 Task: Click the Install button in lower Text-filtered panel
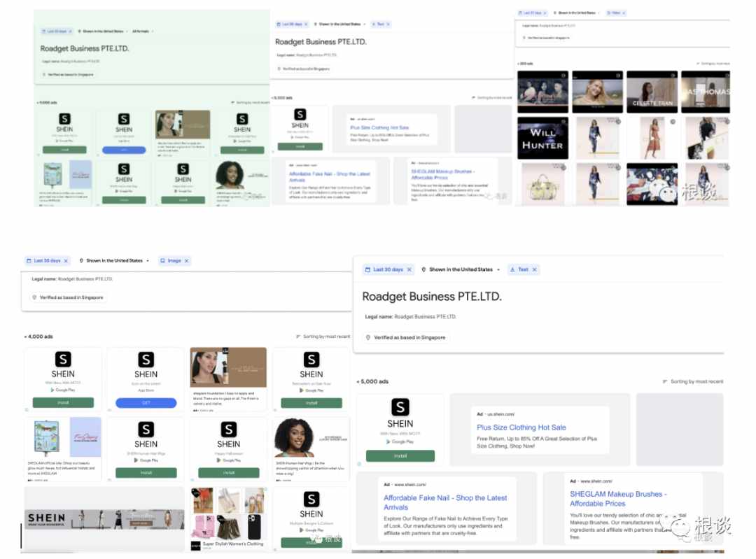click(400, 455)
